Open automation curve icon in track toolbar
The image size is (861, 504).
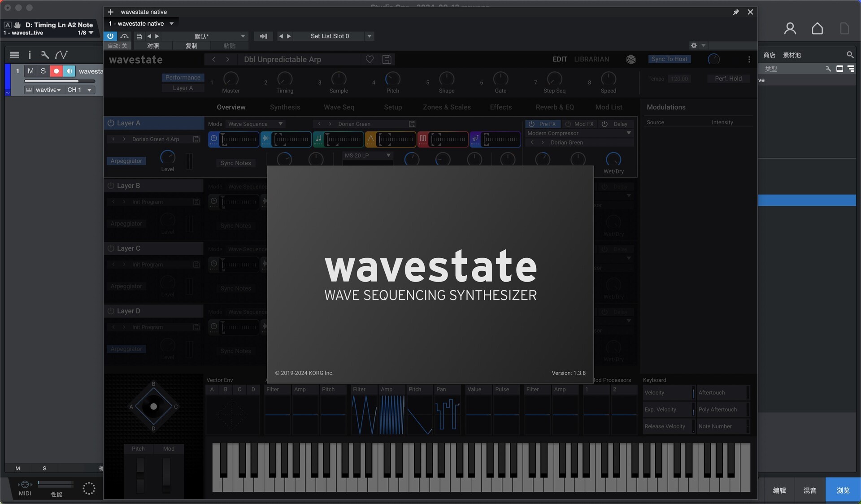click(x=61, y=55)
